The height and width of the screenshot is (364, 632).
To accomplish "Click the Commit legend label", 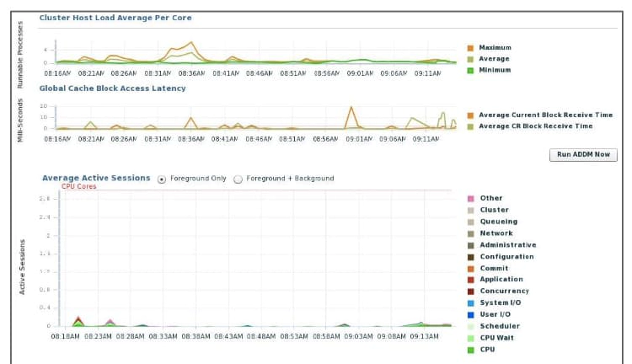I will click(494, 269).
